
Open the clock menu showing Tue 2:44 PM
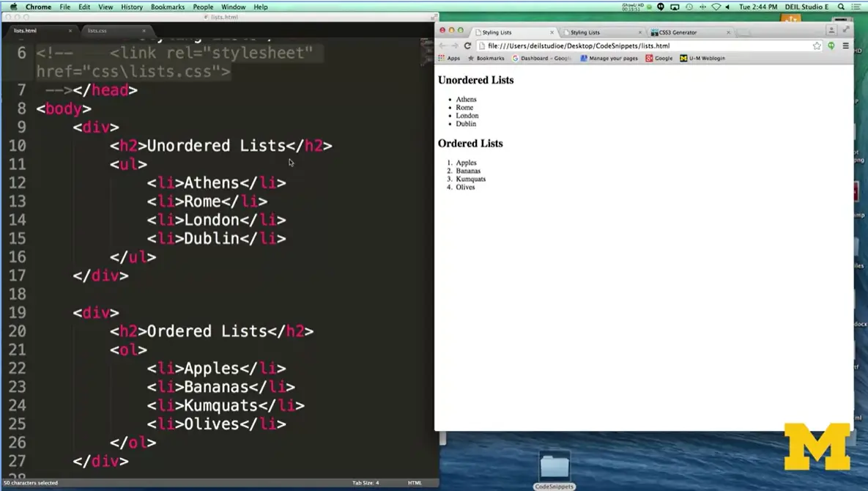pyautogui.click(x=758, y=7)
